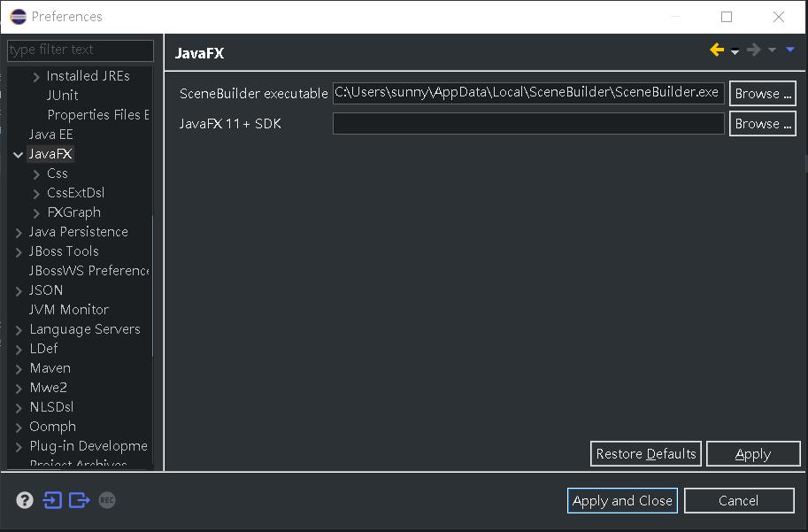This screenshot has height=532, width=808.
Task: Select Installed JREs in tree
Action: (88, 76)
